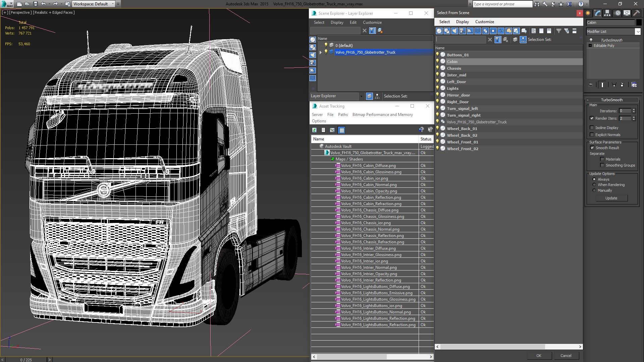Toggle the Render Iters checkbox
Image resolution: width=644 pixels, height=362 pixels.
592,118
